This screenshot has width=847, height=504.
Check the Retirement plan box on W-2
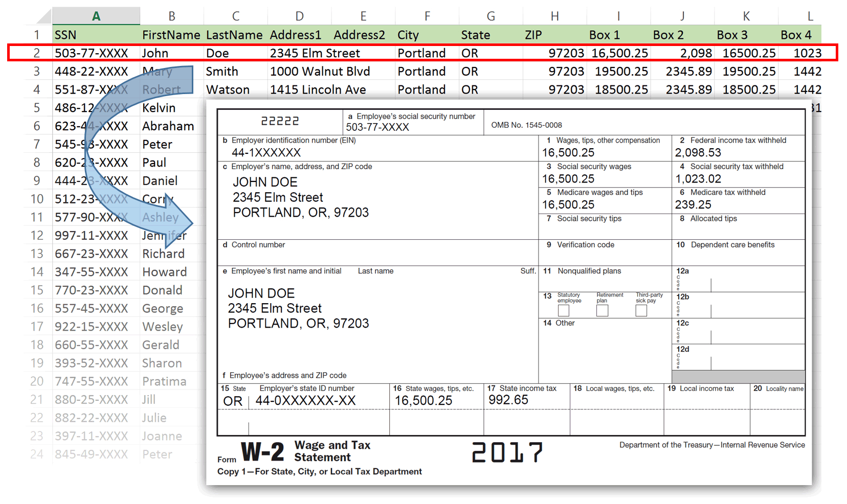pos(603,311)
